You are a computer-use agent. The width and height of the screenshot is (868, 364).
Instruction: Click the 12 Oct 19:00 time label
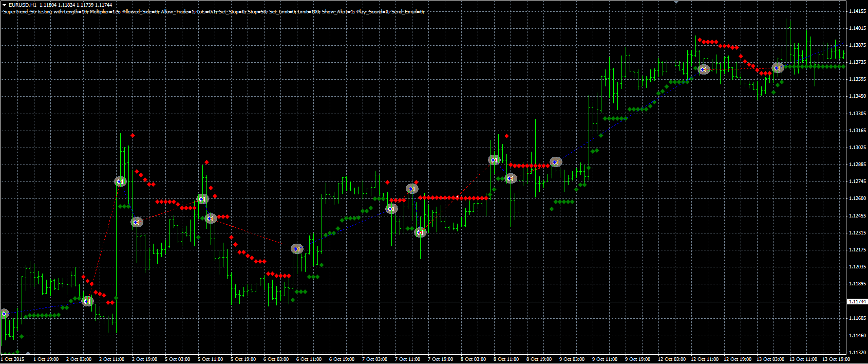pos(738,359)
